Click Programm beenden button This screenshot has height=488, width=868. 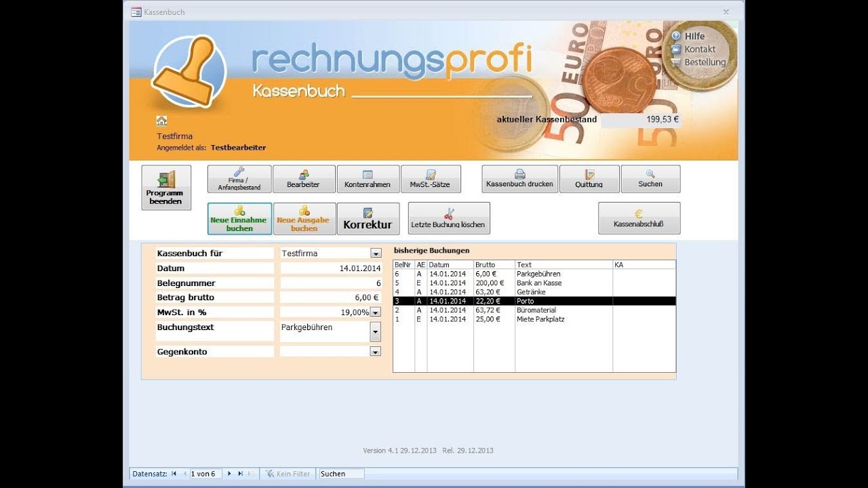pyautogui.click(x=166, y=188)
